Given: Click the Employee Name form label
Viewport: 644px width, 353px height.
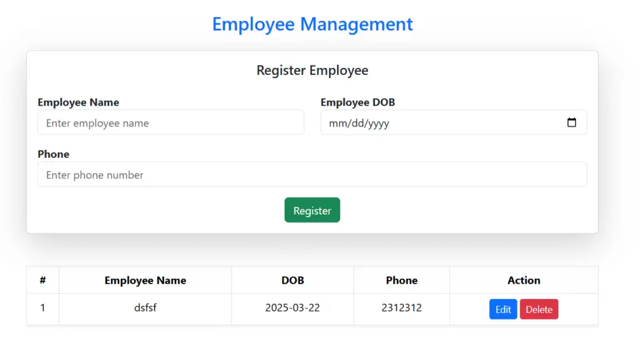Looking at the screenshot, I should [x=78, y=102].
